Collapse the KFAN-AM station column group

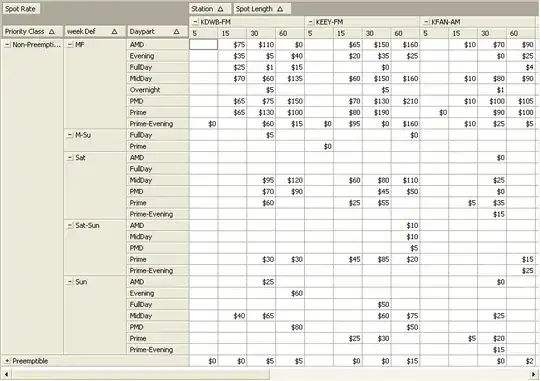pos(426,22)
